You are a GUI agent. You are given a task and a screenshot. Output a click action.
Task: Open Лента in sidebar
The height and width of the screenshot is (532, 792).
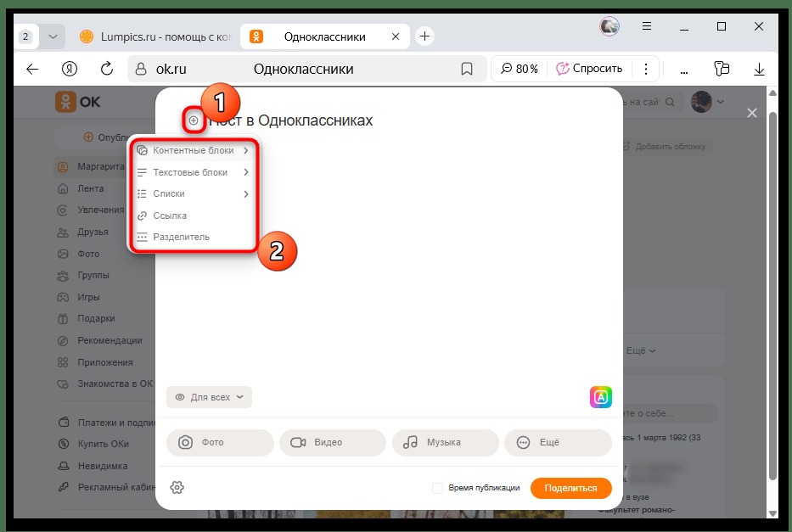coord(91,188)
